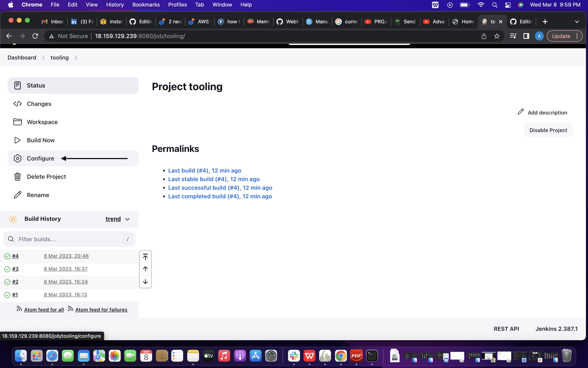Screen dimensions: 588x368
Task: Expand the Build History trend chevron
Action: (127, 219)
